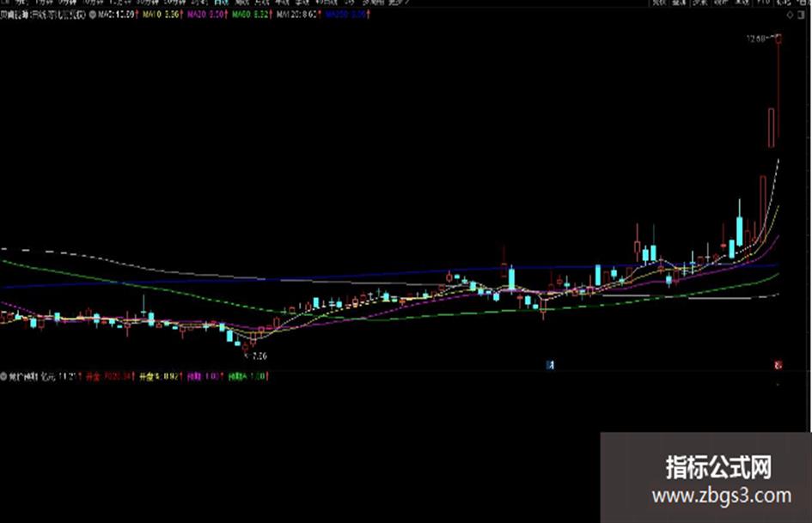Select the tall red candle before the last bar
The height and width of the screenshot is (523, 812).
[x=771, y=128]
